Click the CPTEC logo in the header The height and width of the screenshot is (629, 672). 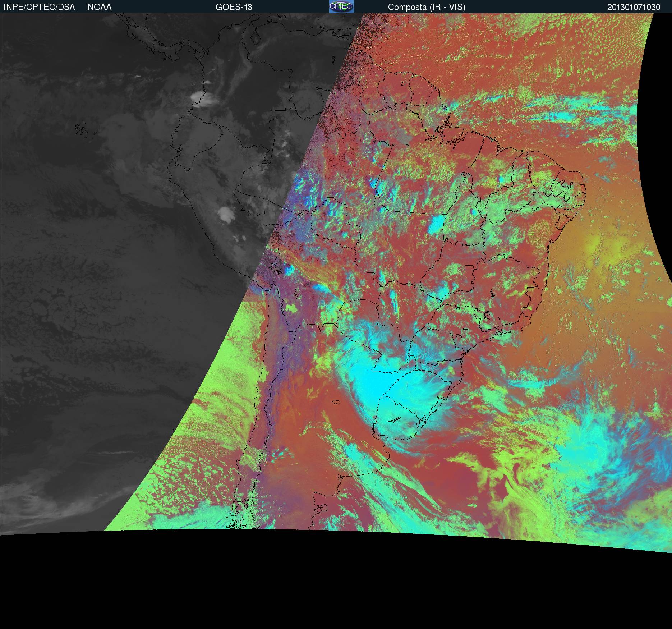pyautogui.click(x=341, y=6)
